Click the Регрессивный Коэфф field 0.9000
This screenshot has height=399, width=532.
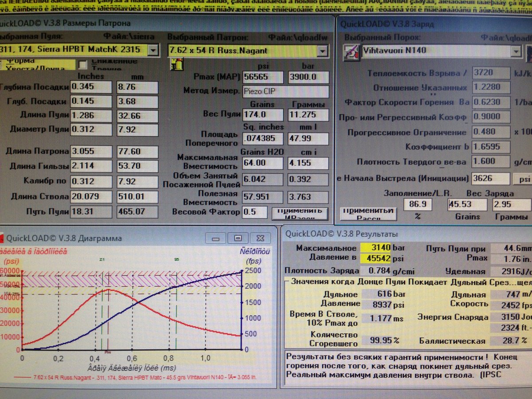coord(491,117)
